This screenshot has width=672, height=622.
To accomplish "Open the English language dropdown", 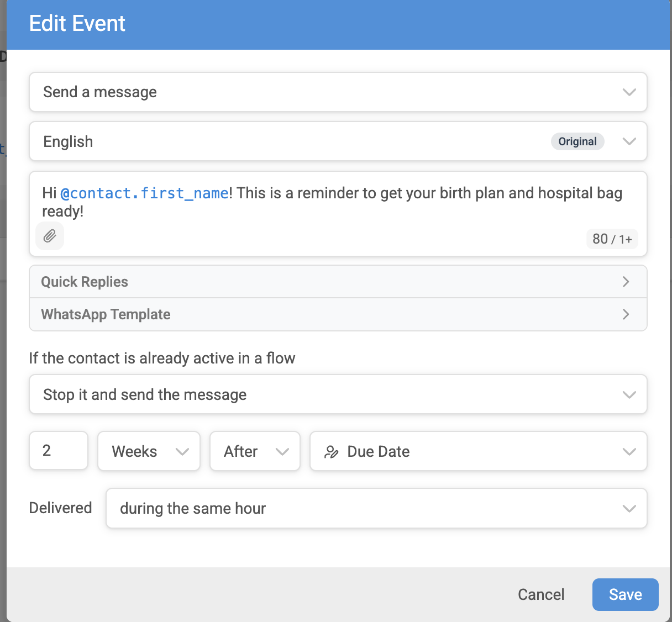I will (x=338, y=141).
